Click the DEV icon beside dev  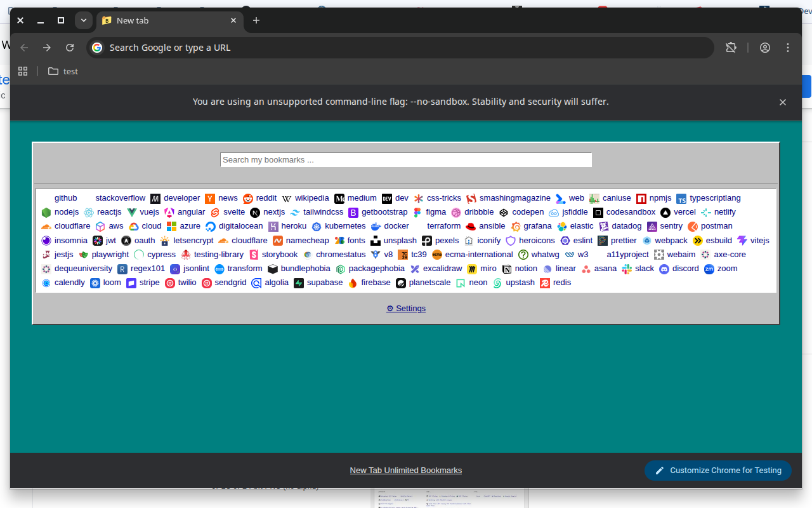pyautogui.click(x=387, y=199)
